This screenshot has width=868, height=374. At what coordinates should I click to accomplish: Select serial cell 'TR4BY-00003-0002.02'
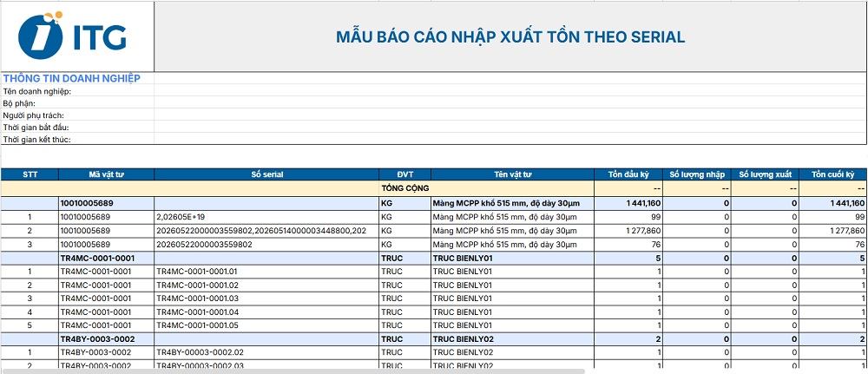pos(266,352)
